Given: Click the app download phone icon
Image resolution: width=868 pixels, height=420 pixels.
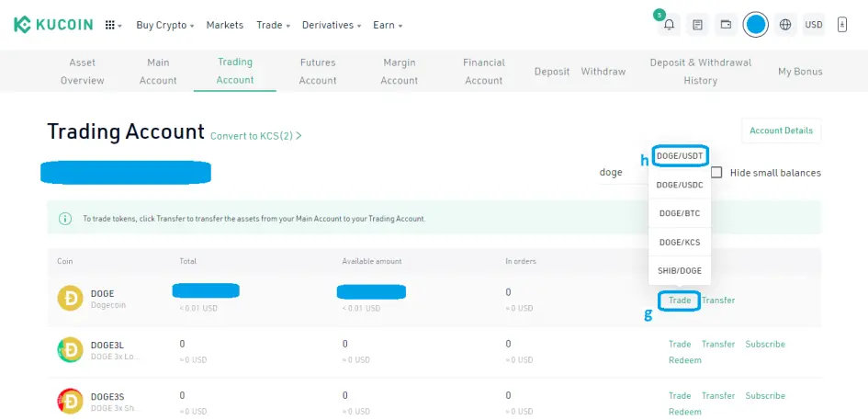Looking at the screenshot, I should (x=842, y=25).
